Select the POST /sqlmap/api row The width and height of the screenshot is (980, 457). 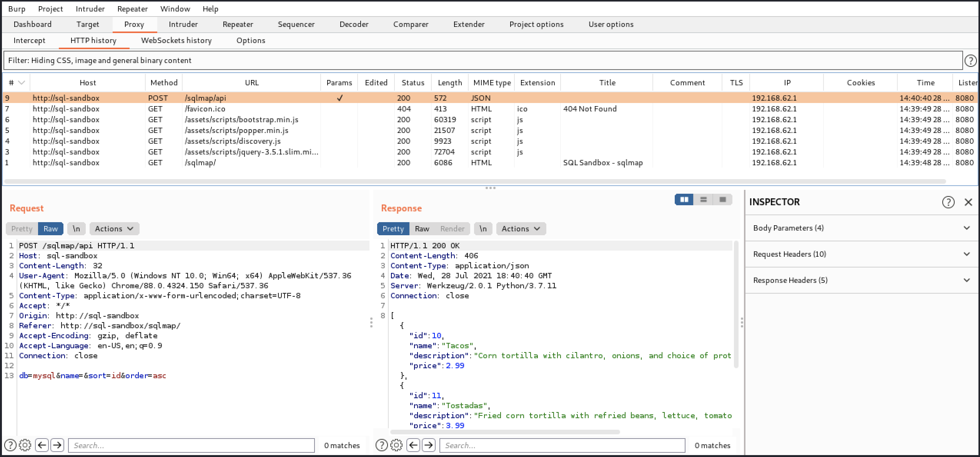click(490, 98)
